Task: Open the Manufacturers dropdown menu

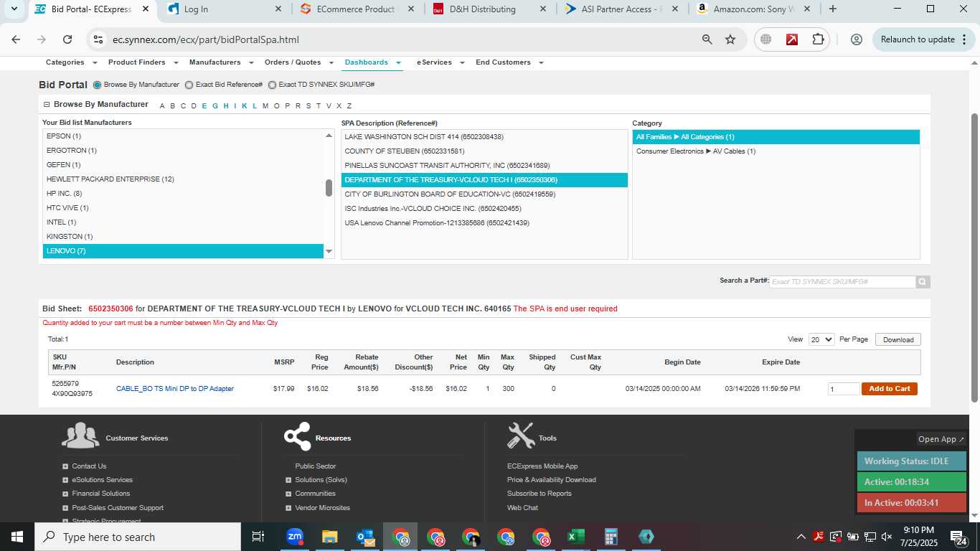Action: (220, 62)
